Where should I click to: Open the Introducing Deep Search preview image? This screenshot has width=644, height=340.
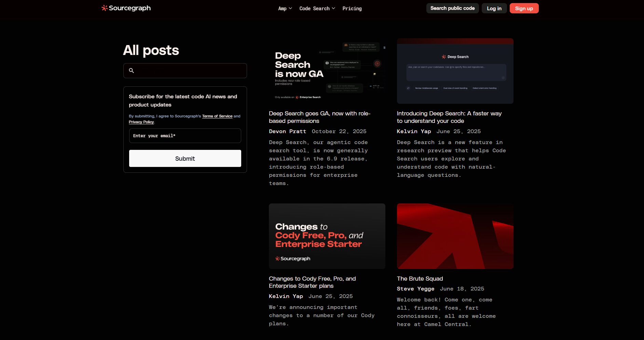[455, 71]
